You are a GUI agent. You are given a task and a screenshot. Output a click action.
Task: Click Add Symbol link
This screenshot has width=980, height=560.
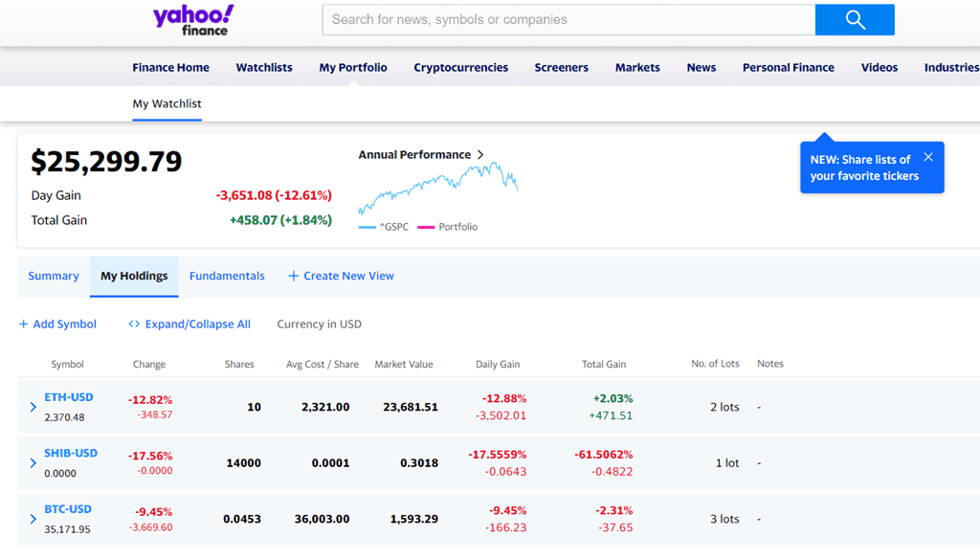[64, 324]
